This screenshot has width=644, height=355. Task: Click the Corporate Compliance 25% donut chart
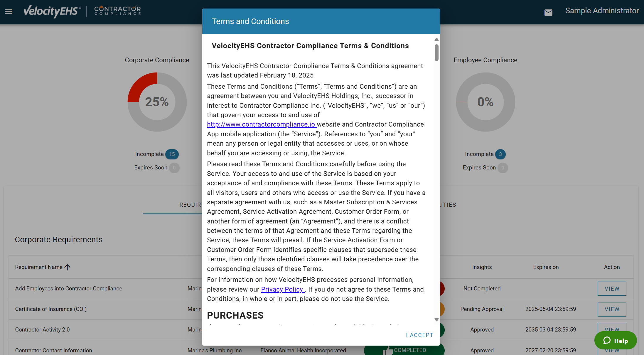click(x=157, y=102)
